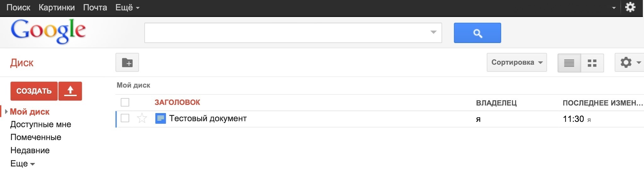Expand the search options arrow in search box
644x179 pixels.
coord(433,32)
